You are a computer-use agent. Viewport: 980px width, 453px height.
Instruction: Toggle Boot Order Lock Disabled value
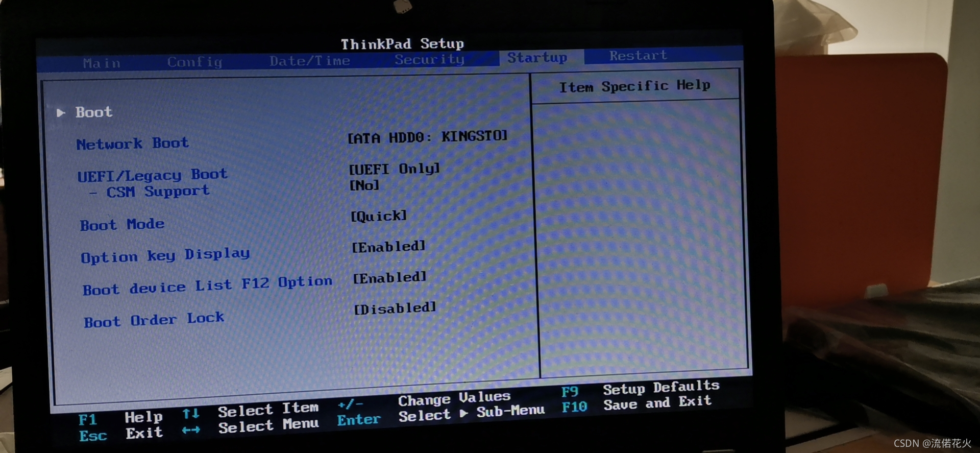pyautogui.click(x=396, y=308)
